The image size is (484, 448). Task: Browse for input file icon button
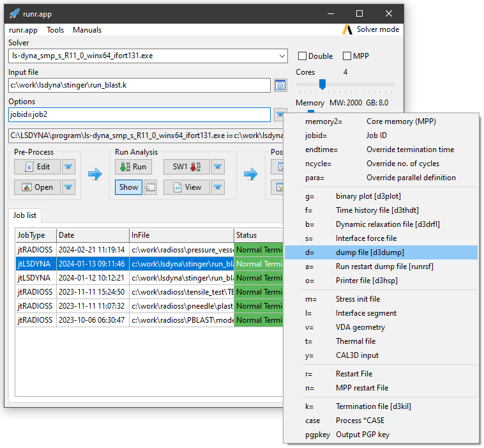coord(280,85)
